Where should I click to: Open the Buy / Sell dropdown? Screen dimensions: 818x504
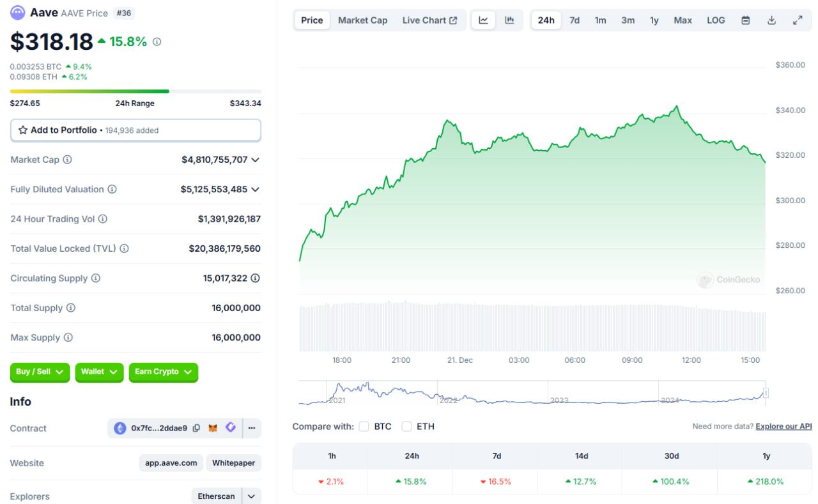pyautogui.click(x=40, y=372)
